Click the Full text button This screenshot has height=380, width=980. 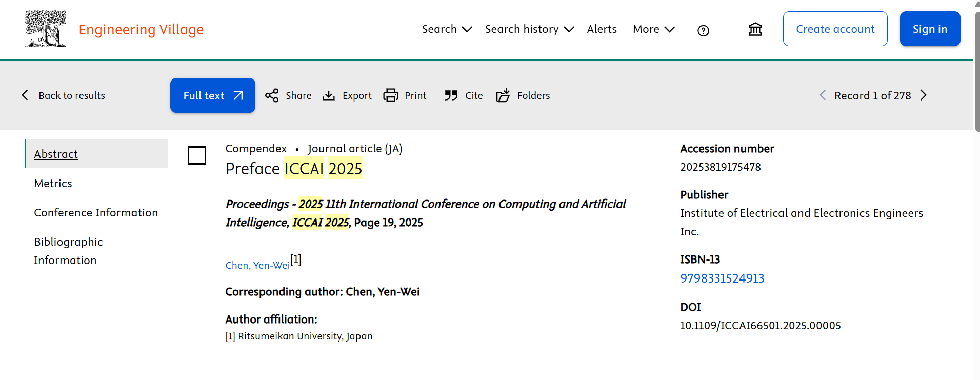point(213,95)
